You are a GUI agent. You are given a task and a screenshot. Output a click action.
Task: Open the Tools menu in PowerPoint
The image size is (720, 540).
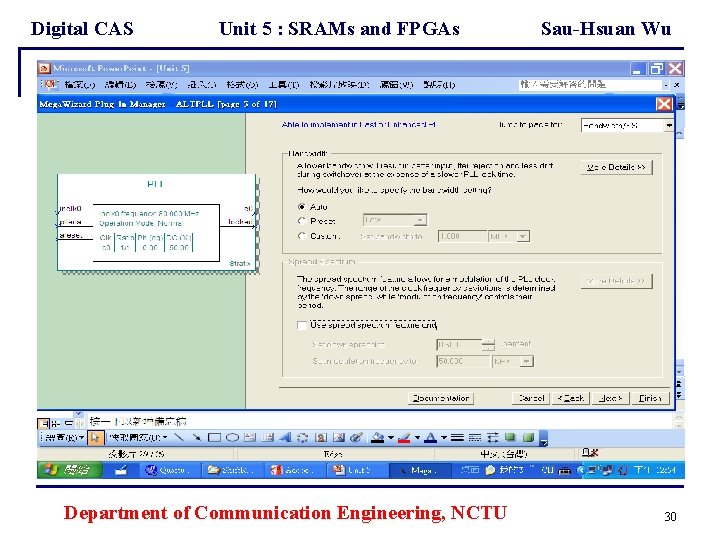coord(283,84)
